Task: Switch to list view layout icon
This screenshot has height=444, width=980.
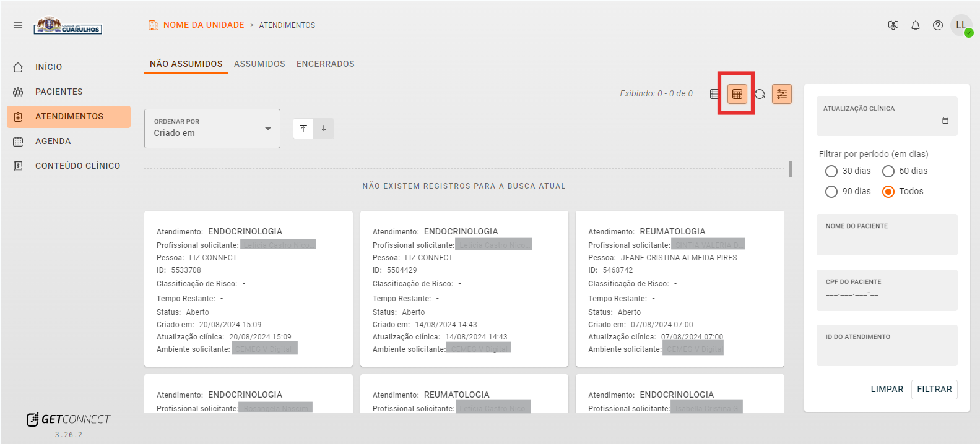Action: pyautogui.click(x=715, y=94)
